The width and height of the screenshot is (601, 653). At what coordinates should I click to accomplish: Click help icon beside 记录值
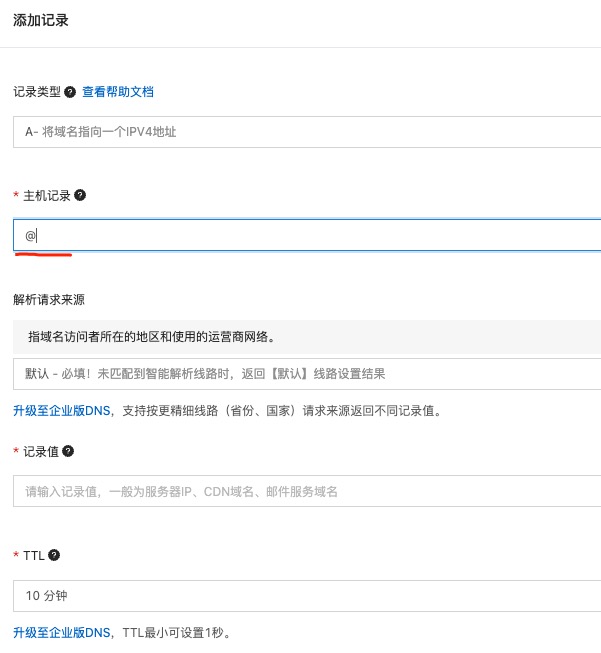68,451
